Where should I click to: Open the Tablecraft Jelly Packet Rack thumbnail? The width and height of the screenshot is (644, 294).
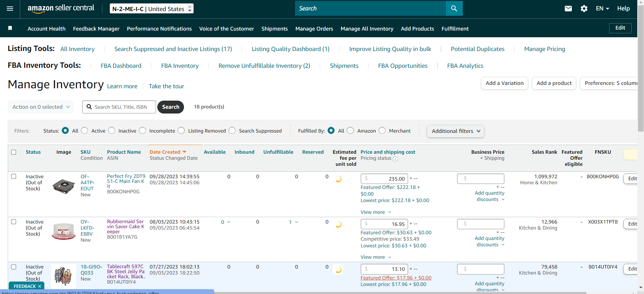pyautogui.click(x=63, y=276)
